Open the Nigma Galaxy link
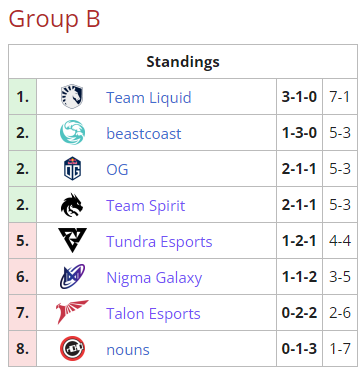This screenshot has height=368, width=360. click(154, 278)
